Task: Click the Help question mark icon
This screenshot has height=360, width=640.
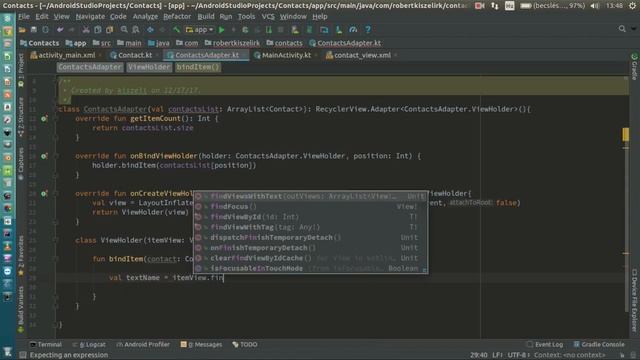Action: [x=368, y=30]
